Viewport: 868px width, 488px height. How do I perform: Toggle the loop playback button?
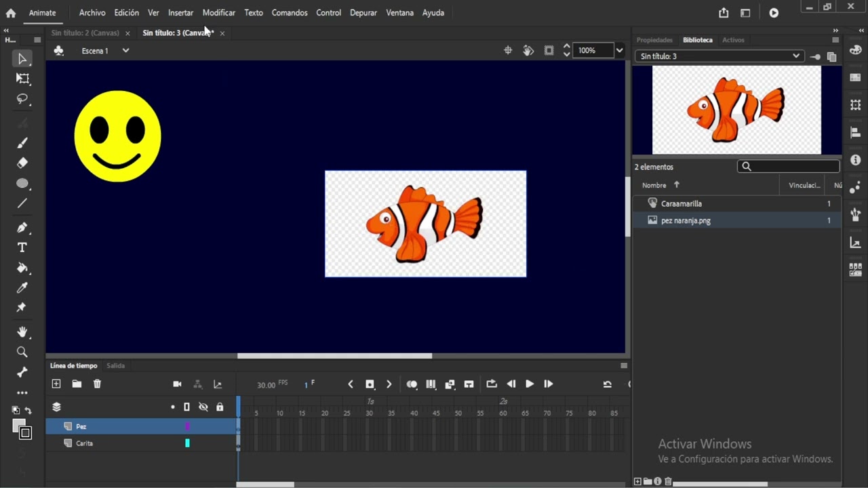pyautogui.click(x=492, y=384)
